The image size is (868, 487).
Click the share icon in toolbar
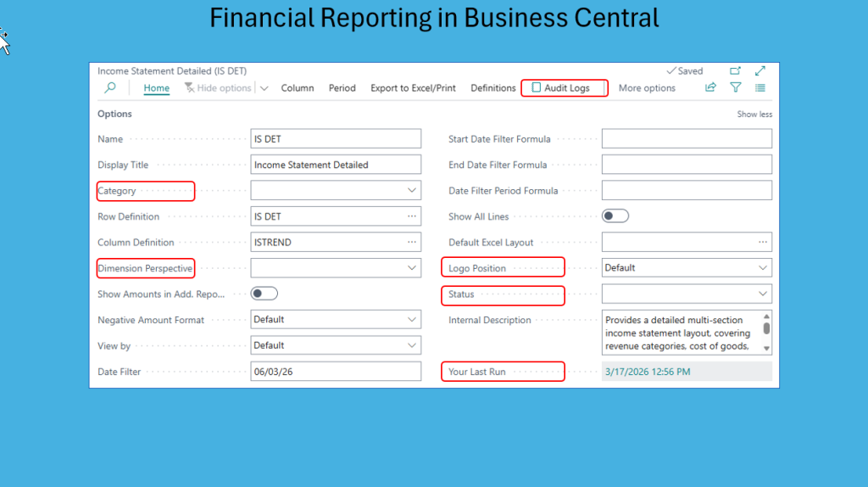(710, 88)
